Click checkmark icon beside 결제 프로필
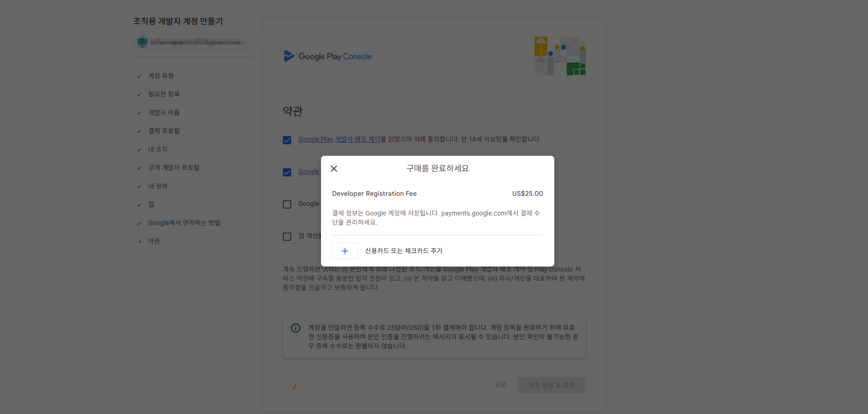868x414 pixels. (139, 131)
